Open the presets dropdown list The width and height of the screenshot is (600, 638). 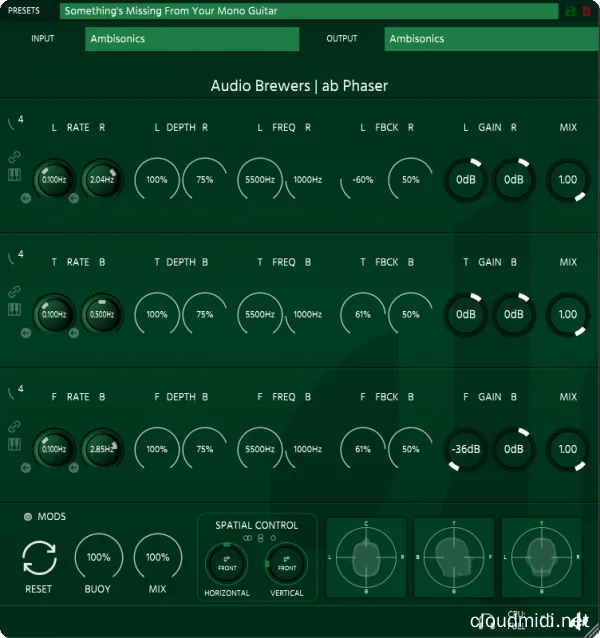310,11
